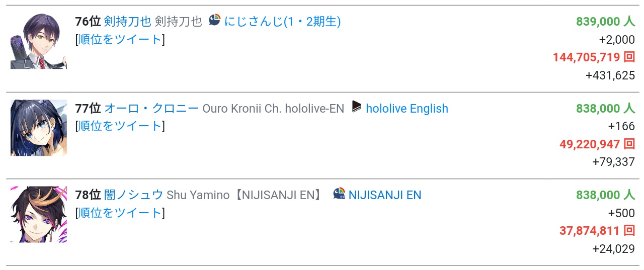Open 剣持刀也 avatar thumbnail
Image resolution: width=644 pixels, height=270 pixels.
pos(39,41)
